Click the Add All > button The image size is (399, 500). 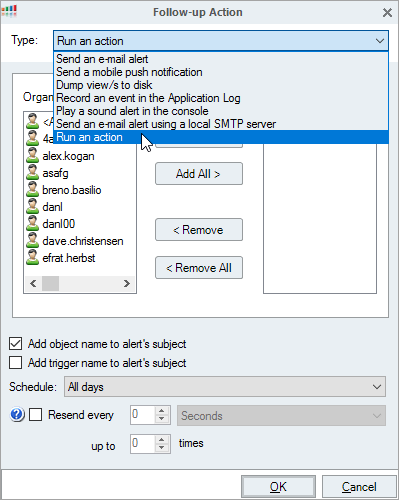[199, 174]
